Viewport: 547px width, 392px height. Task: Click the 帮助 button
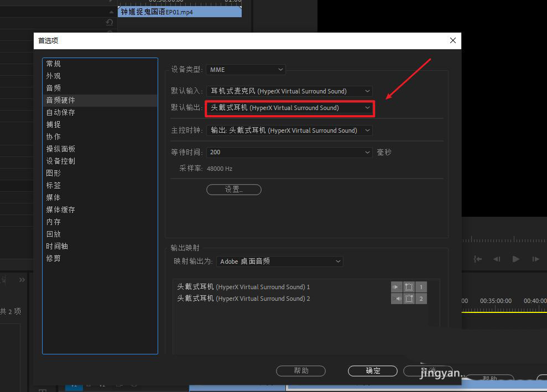[x=301, y=371]
